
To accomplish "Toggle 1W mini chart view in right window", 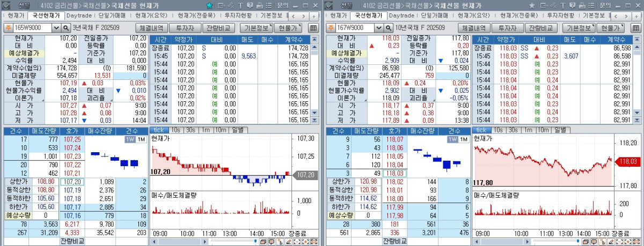I will pyautogui.click(x=453, y=139).
